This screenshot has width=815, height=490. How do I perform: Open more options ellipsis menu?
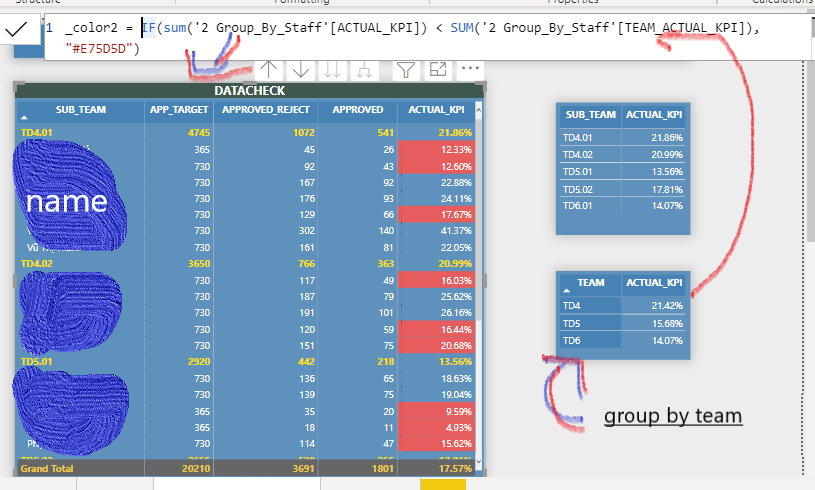click(470, 68)
